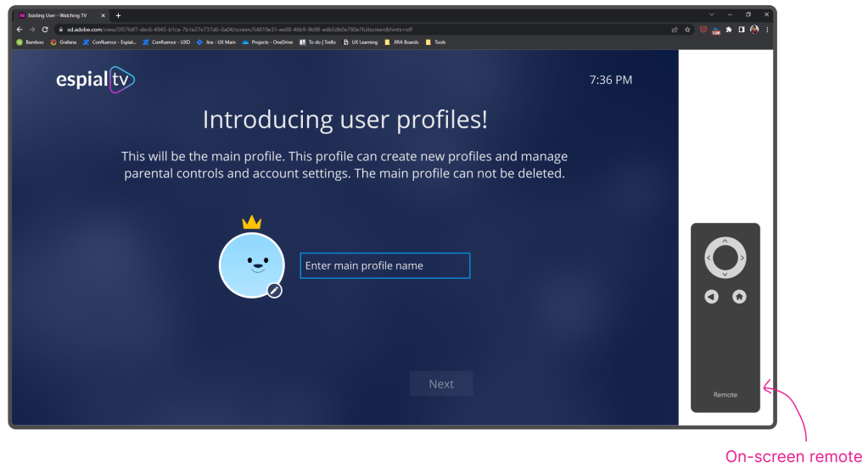Select the blue profile avatar
The image size is (868, 474).
(x=250, y=265)
